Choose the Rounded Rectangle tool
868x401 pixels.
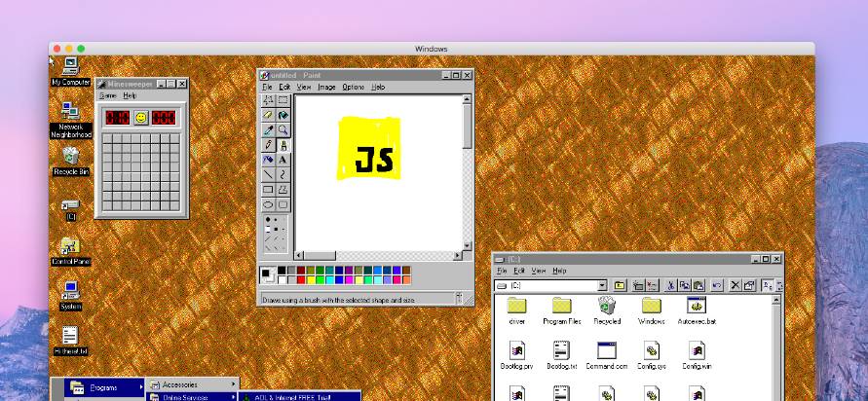[283, 204]
